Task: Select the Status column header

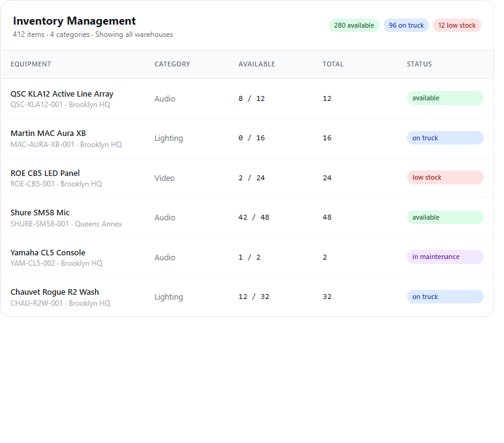Action: point(419,64)
